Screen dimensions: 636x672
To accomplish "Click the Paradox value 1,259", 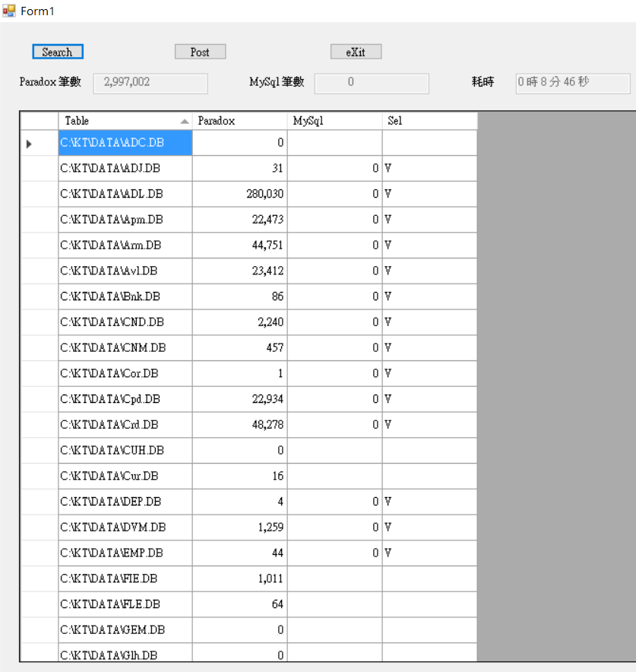I will coord(240,528).
